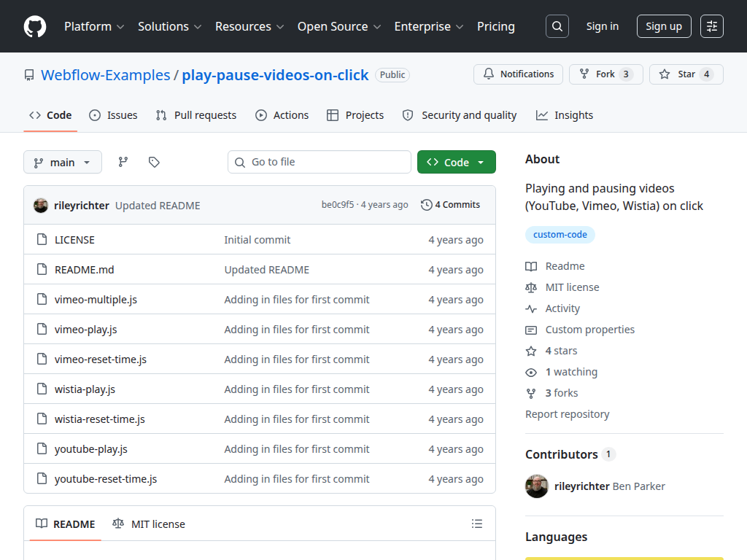Click rileyrichter's avatar in Contributors
Screen dimensions: 747x560
click(537, 486)
